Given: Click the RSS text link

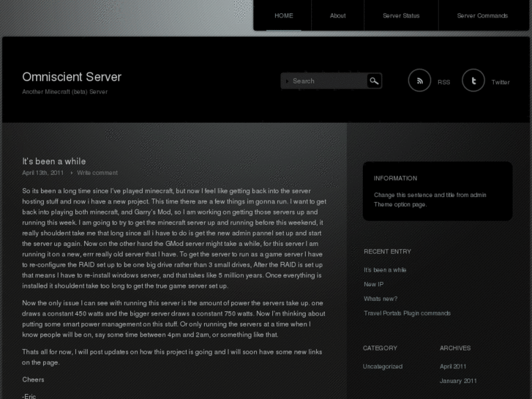Looking at the screenshot, I should point(443,82).
